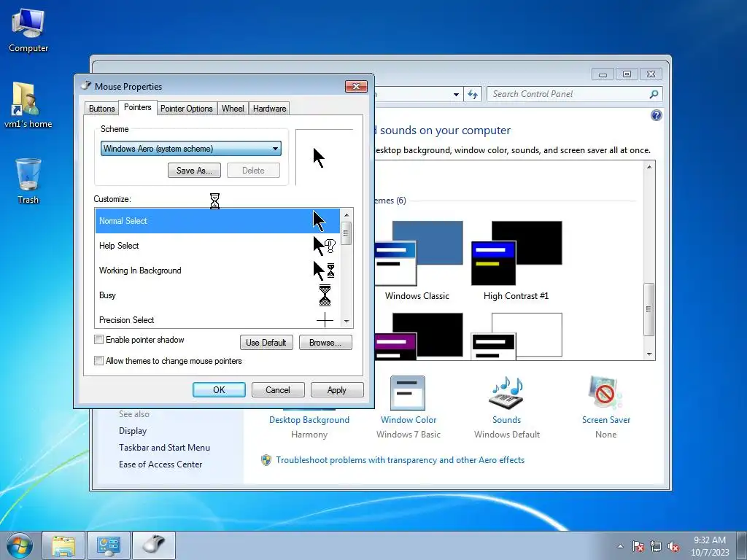Select Mouse Properties taskbar button
Image resolution: width=747 pixels, height=560 pixels.
pos(154,545)
